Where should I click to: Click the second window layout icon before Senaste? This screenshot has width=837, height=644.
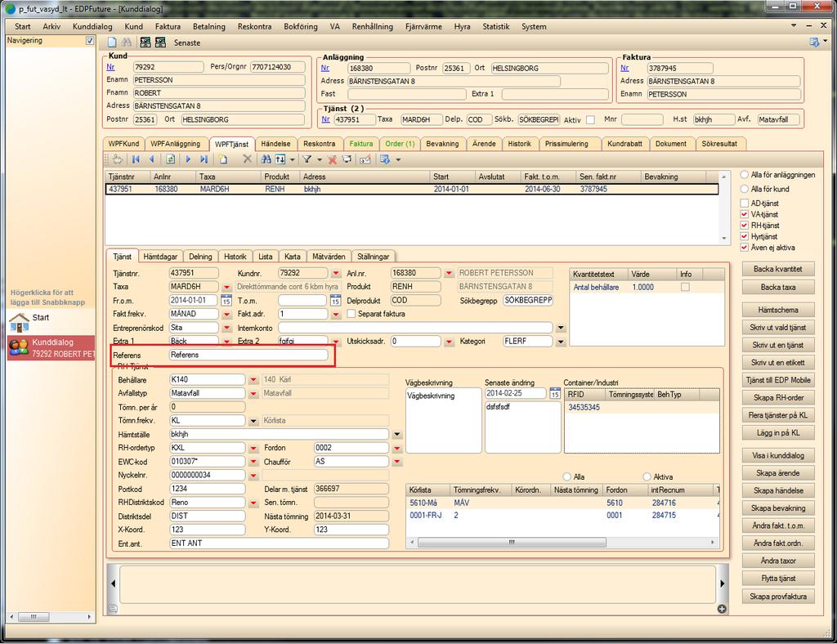click(x=160, y=42)
